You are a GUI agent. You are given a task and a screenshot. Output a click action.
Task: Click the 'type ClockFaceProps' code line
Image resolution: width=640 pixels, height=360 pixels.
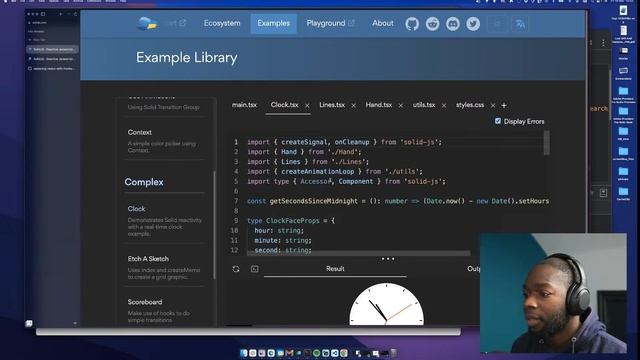[x=291, y=220]
